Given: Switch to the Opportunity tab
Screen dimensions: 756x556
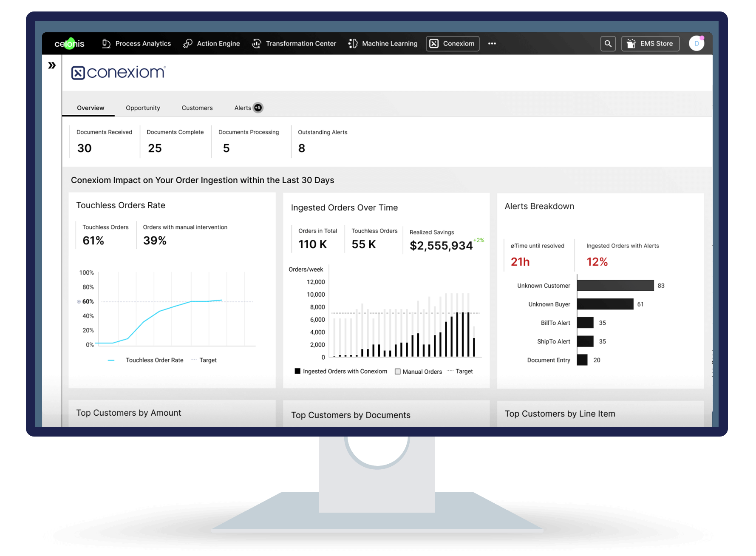Looking at the screenshot, I should (x=143, y=108).
